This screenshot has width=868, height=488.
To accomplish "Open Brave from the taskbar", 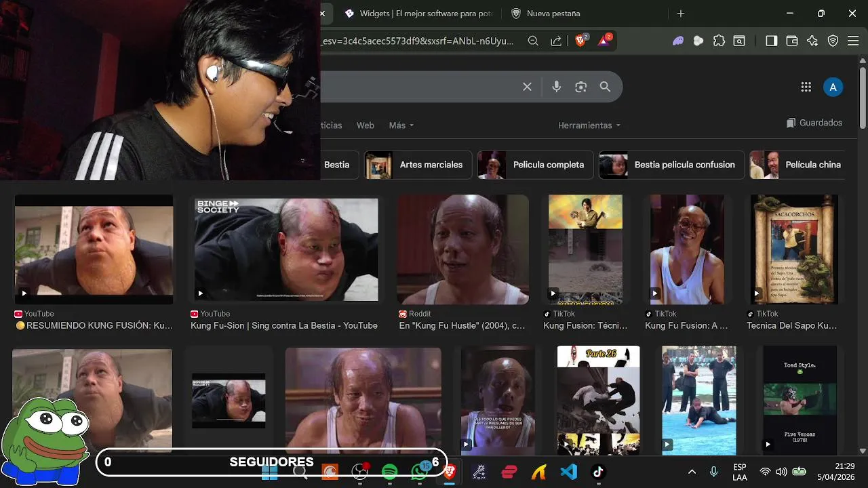I will (449, 472).
